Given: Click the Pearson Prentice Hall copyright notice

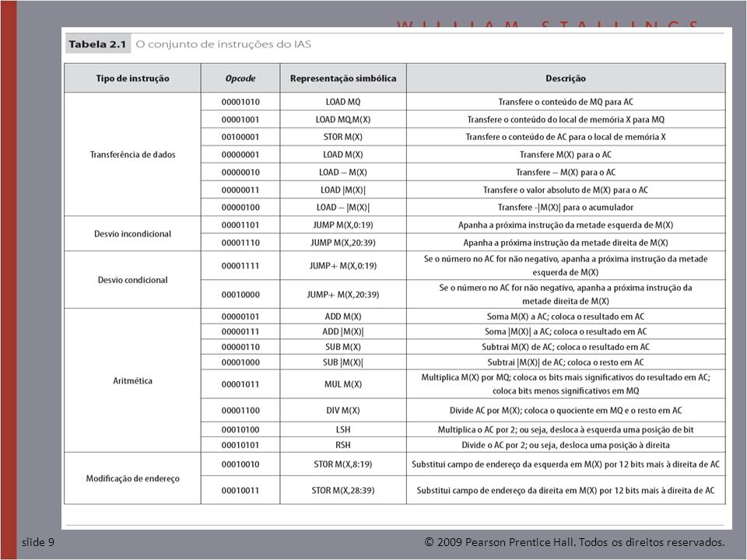Looking at the screenshot, I should [x=574, y=542].
